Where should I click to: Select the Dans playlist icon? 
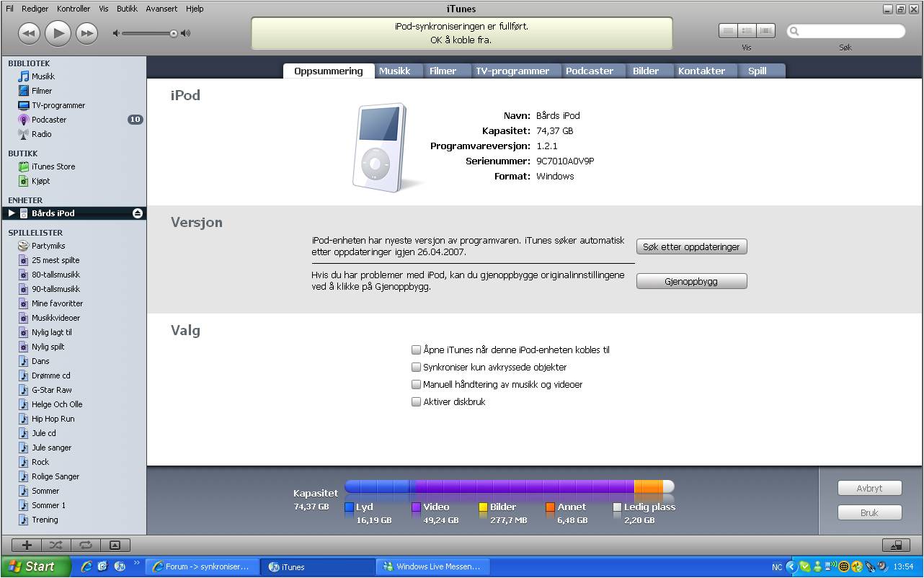click(24, 361)
